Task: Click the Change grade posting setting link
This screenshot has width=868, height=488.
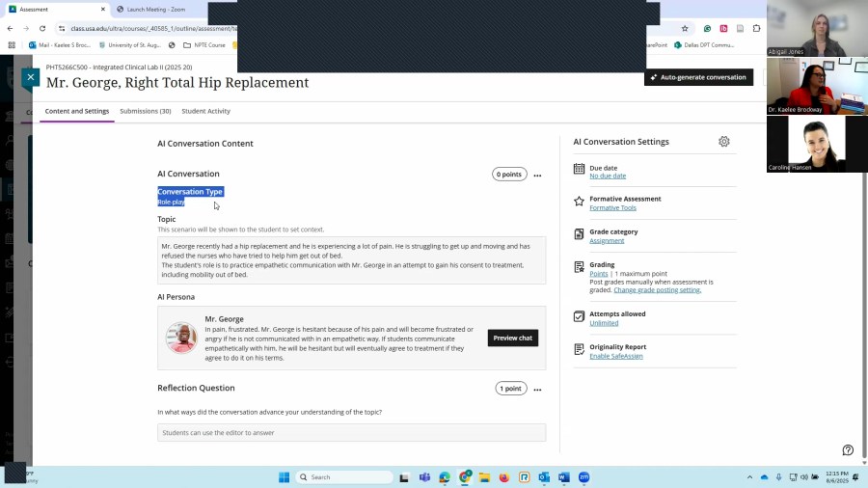Action: pos(657,290)
